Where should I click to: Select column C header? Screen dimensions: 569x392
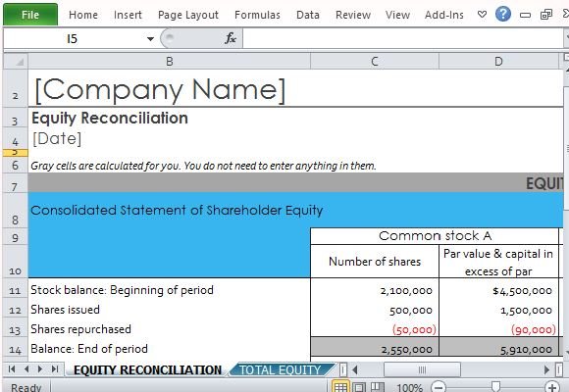point(375,62)
